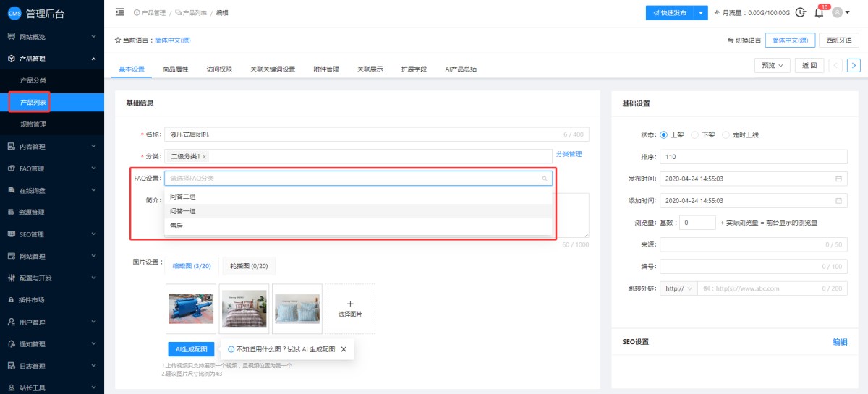868x394 pixels.
Task: Click the 选择图片 plus tile
Action: tap(350, 309)
